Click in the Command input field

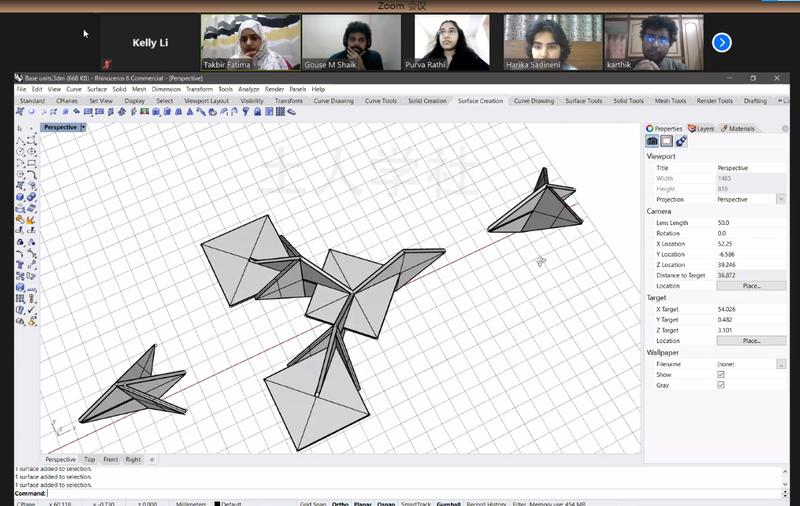(413, 493)
